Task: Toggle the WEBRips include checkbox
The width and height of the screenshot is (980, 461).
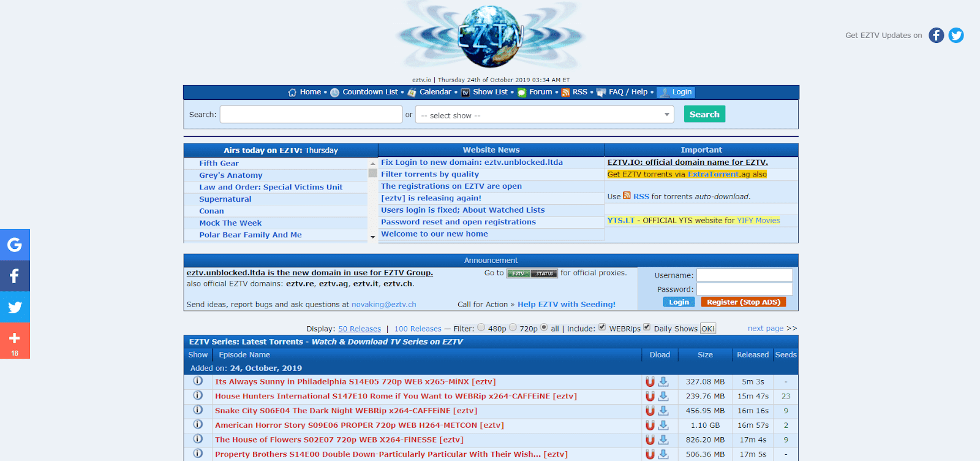Action: click(x=602, y=327)
